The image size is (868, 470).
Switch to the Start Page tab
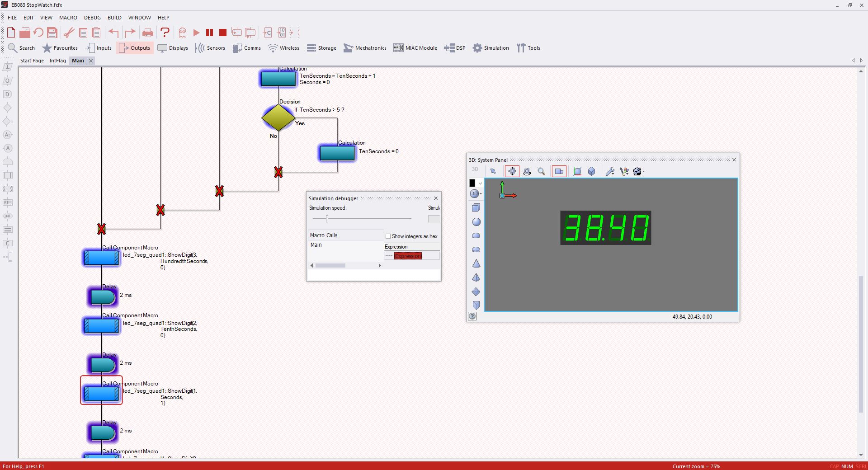click(32, 61)
